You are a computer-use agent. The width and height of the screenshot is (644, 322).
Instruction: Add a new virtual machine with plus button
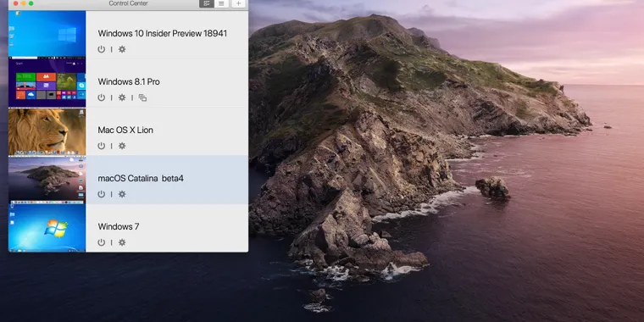pos(239,3)
